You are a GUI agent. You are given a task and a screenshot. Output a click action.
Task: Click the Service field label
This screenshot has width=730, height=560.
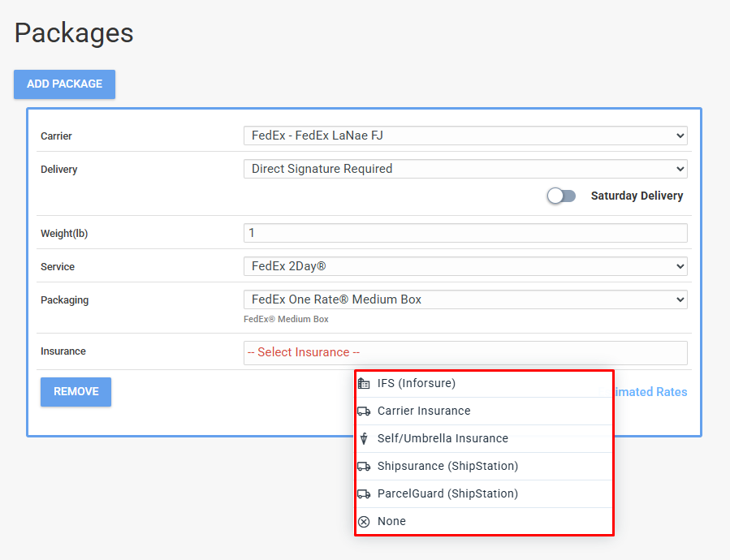(x=58, y=267)
